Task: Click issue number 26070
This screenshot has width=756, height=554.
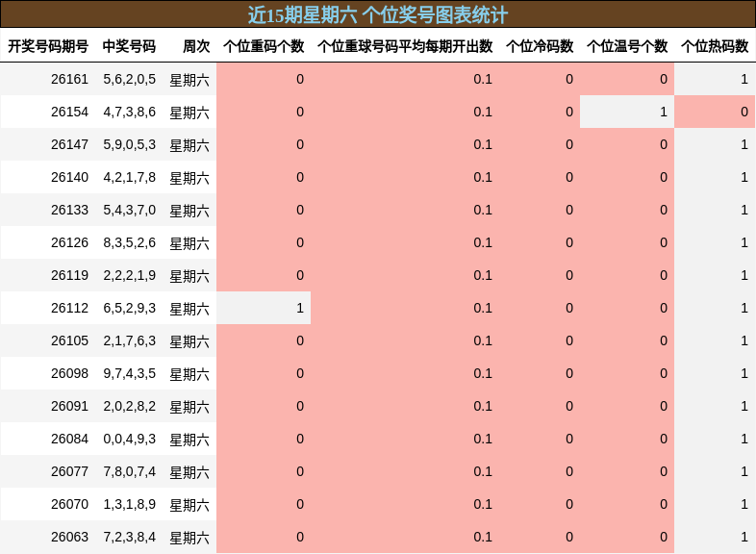Action: [69, 504]
